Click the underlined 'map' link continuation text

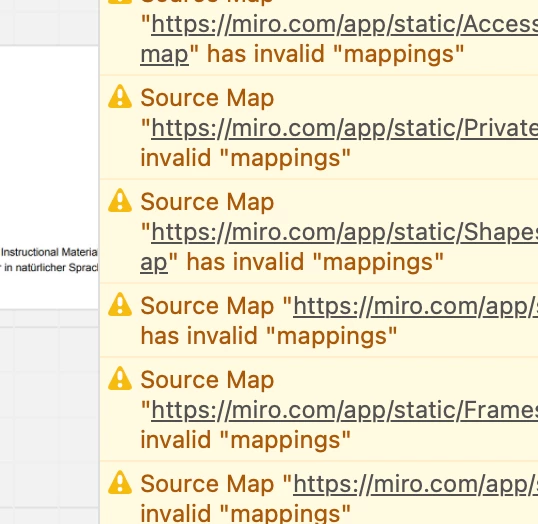pyautogui.click(x=164, y=55)
